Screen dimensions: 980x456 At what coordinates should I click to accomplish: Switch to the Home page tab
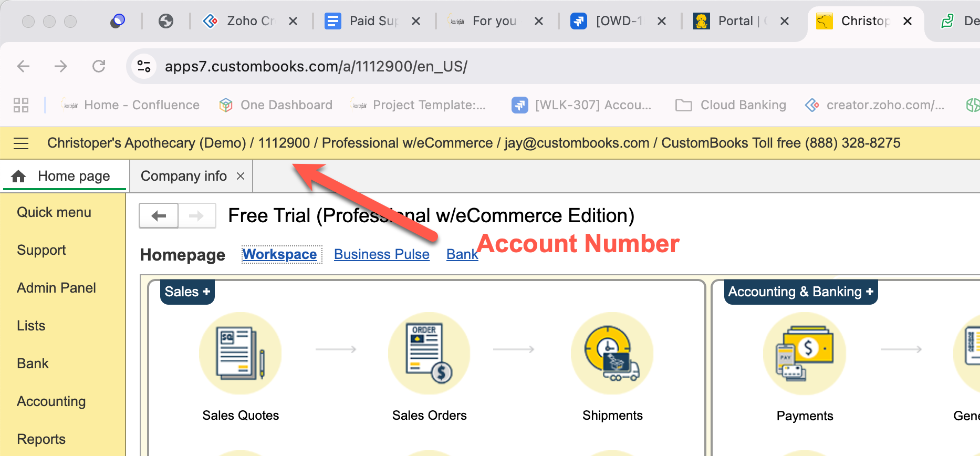point(65,176)
